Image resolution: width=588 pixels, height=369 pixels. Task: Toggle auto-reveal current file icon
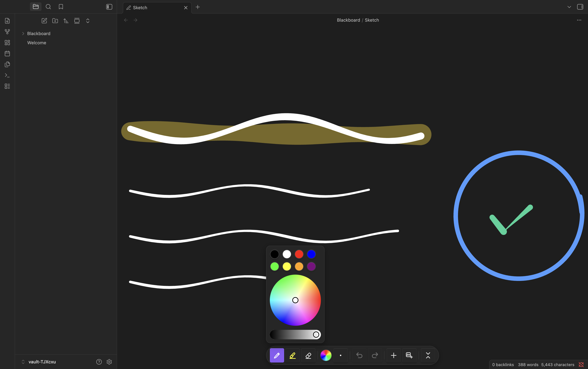(x=77, y=21)
